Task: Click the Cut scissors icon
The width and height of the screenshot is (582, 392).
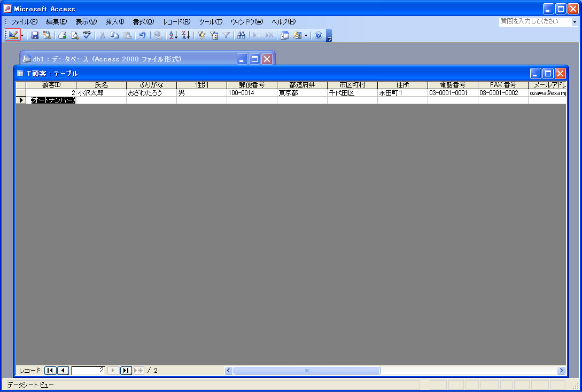Action: pos(103,35)
